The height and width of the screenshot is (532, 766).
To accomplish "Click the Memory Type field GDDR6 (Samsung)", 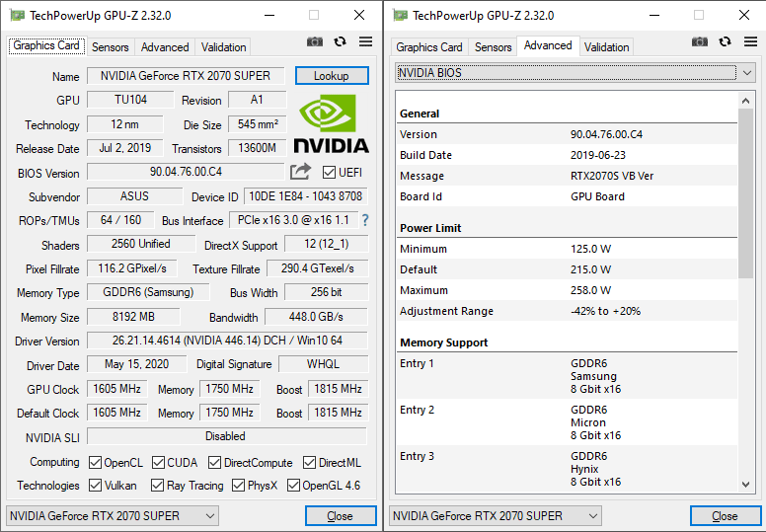I will [148, 292].
